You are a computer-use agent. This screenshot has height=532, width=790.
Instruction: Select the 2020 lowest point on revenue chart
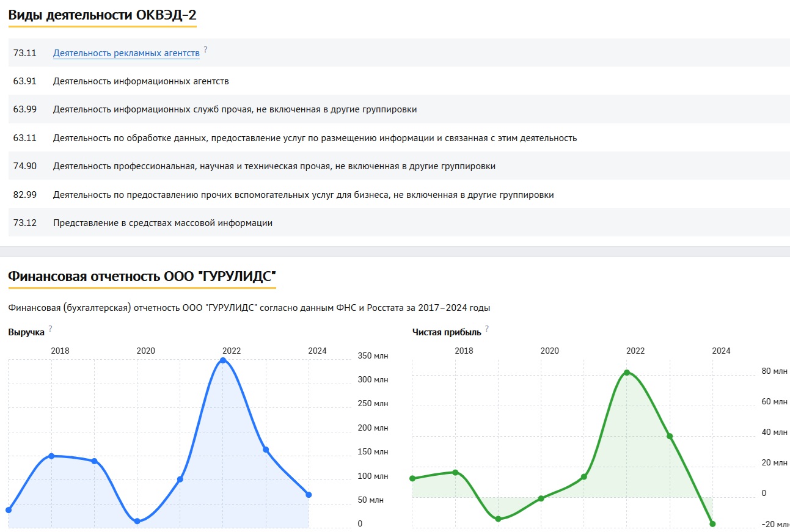(x=137, y=521)
